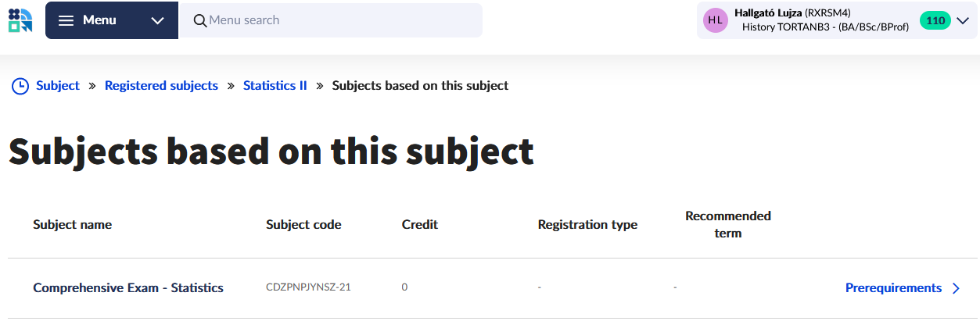The width and height of the screenshot is (980, 321).
Task: Select Comprehensive Exam - Statistics row name
Action: (x=128, y=288)
